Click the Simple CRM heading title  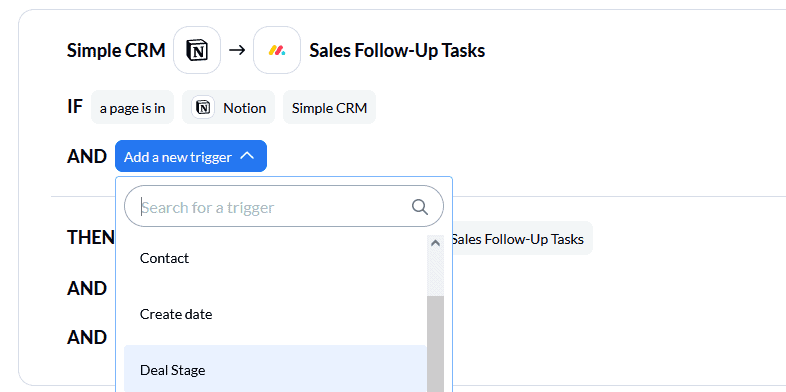[116, 51]
